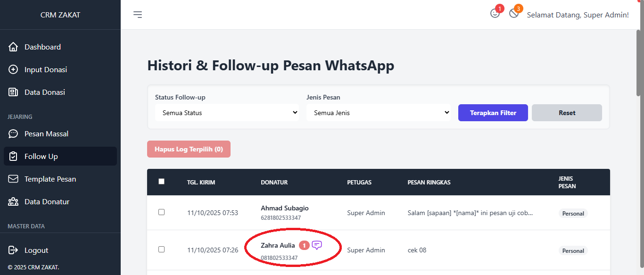Click the hamburger menu toggle icon
The image size is (644, 275).
point(138,15)
